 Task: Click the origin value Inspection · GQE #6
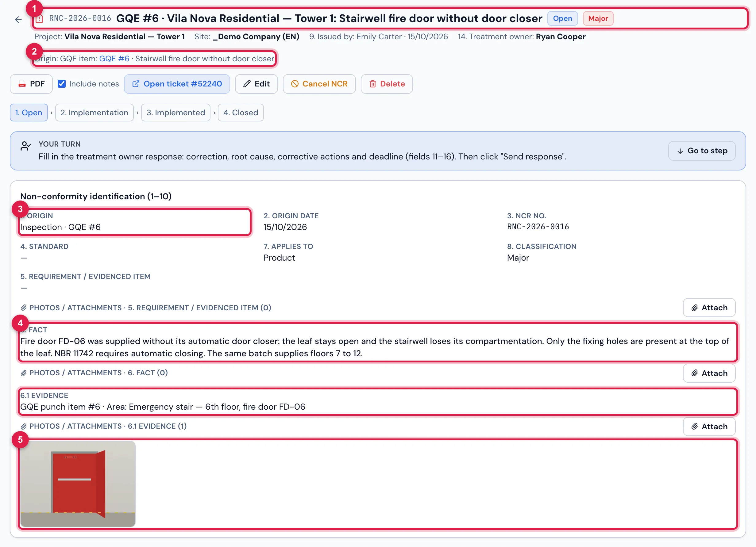(x=60, y=227)
